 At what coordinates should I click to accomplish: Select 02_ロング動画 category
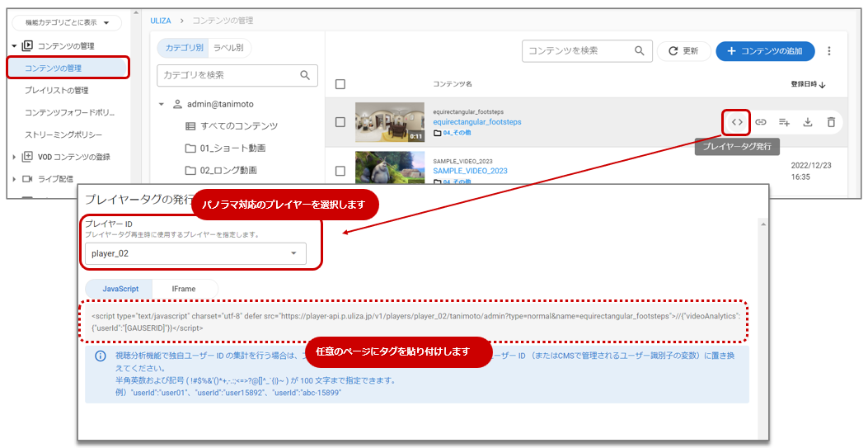tap(228, 171)
